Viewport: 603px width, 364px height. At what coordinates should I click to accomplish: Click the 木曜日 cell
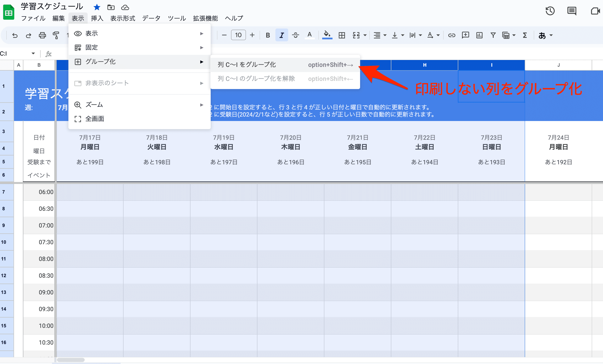pyautogui.click(x=290, y=147)
